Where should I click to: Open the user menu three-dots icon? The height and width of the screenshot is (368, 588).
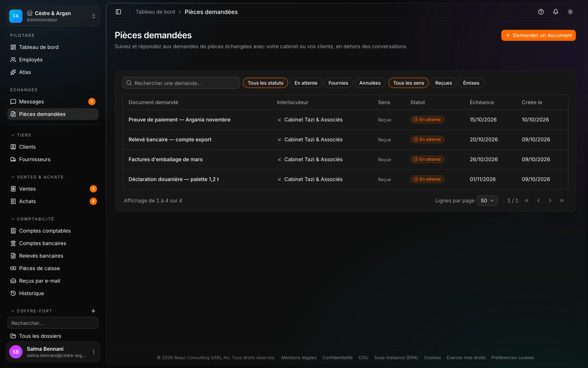[x=94, y=352]
